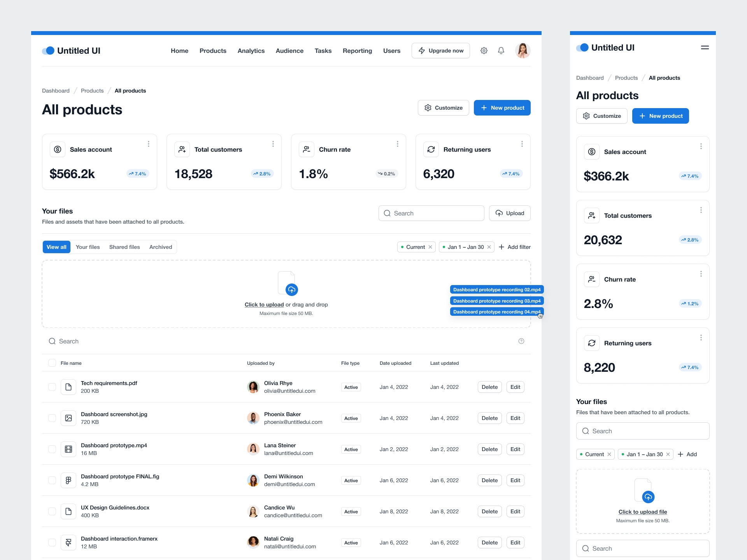Screen dimensions: 747x560
Task: Dismiss the Jan 1 – Jan 30 filter tag
Action: pyautogui.click(x=489, y=247)
